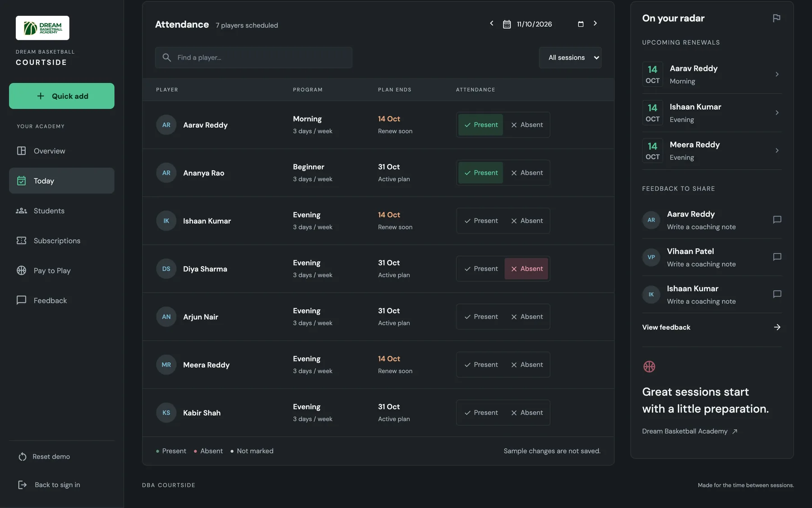The height and width of the screenshot is (508, 812).
Task: Switch Diya Sharma to Present
Action: [x=480, y=269]
